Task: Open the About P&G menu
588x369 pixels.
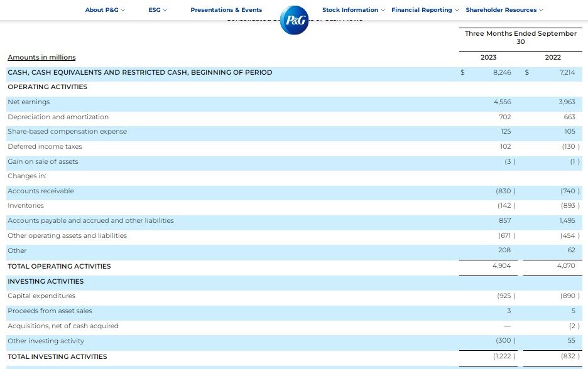Action: [102, 10]
